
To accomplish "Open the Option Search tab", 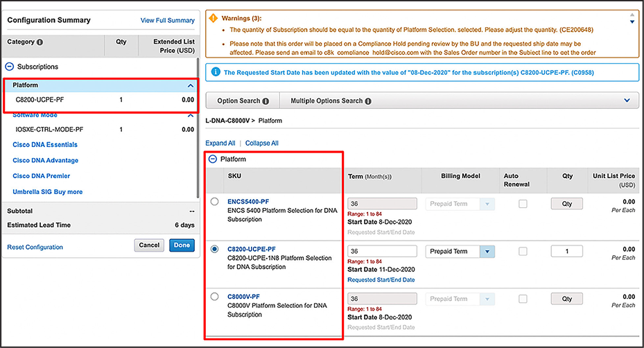I will pyautogui.click(x=243, y=101).
